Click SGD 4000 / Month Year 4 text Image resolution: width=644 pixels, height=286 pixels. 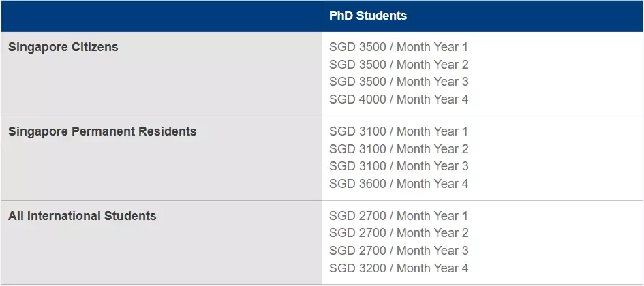click(x=399, y=99)
